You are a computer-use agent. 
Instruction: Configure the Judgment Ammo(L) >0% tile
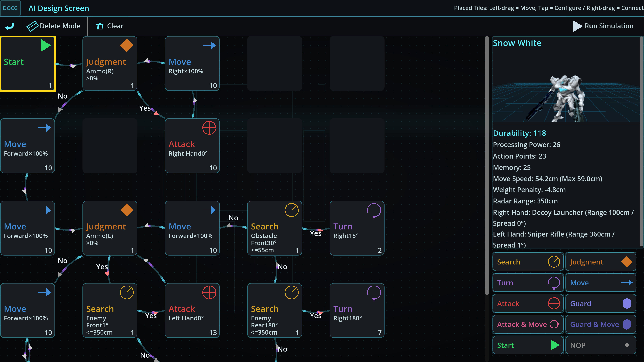tap(110, 228)
